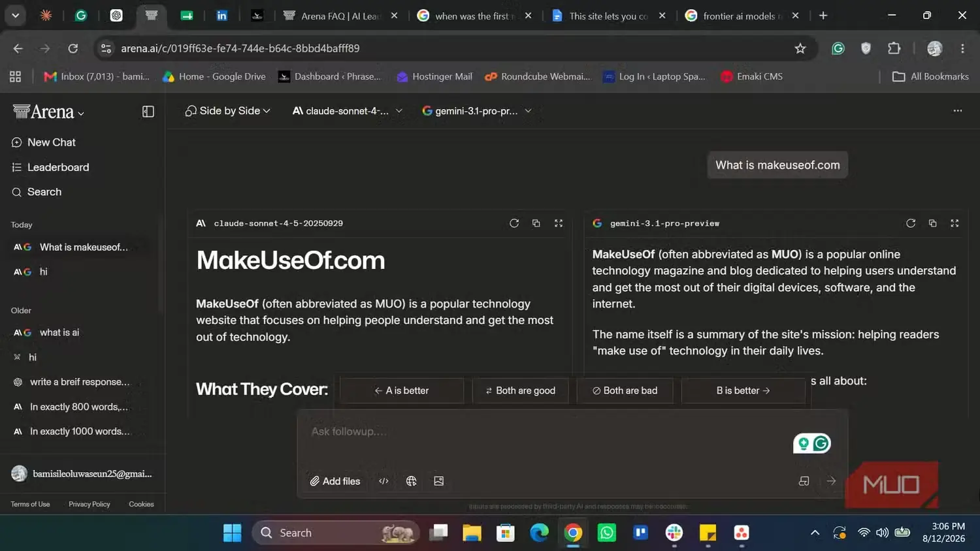Screen dimensions: 980x551
Task: Close the Arena FAQ tab
Action: coord(394,16)
